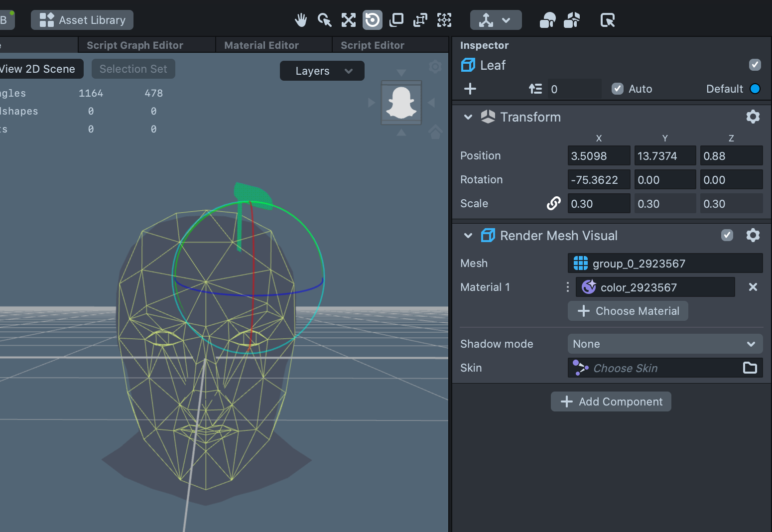The image size is (772, 532).
Task: Click the Snapchat ghost view cube
Action: (x=401, y=103)
